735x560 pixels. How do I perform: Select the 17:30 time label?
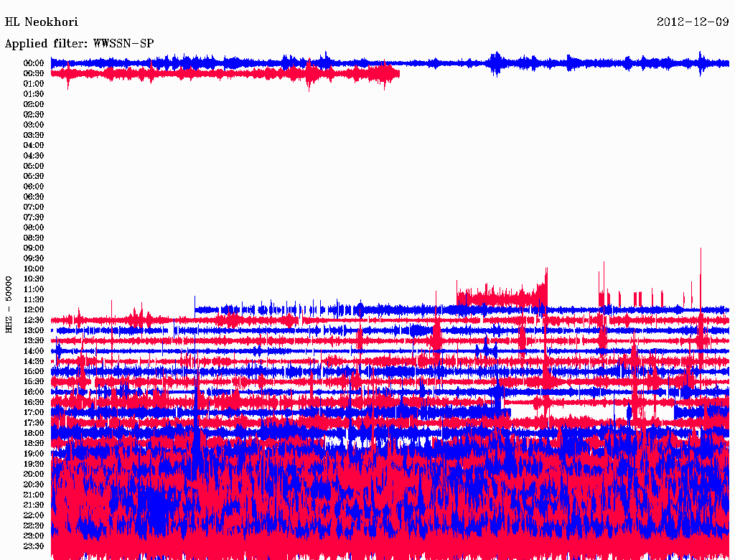pos(34,423)
